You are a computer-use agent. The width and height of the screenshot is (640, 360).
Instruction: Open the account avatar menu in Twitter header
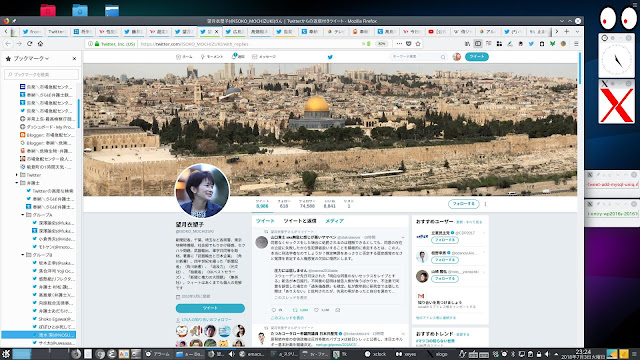pos(457,57)
